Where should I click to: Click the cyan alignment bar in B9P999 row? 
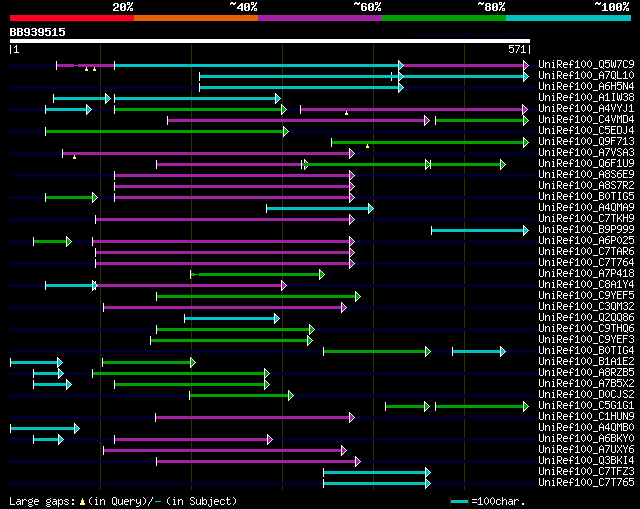(x=480, y=231)
